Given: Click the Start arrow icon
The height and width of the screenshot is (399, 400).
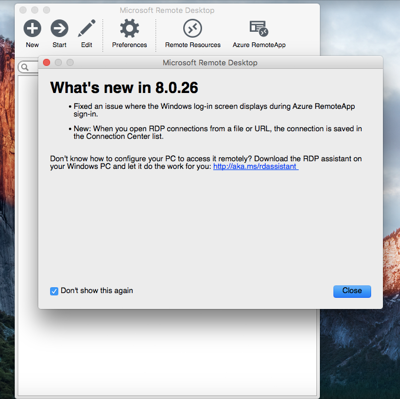Looking at the screenshot, I should click(59, 28).
